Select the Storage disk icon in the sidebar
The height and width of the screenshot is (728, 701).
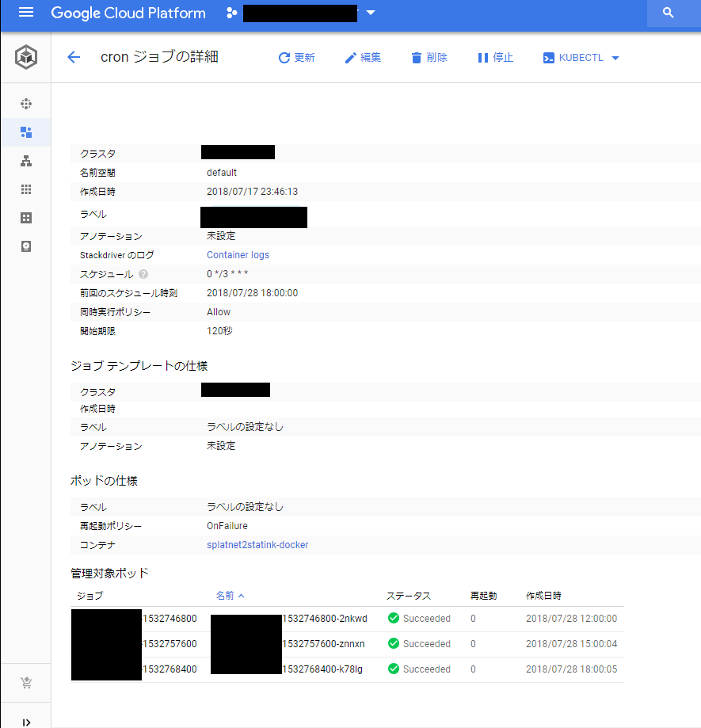[x=26, y=246]
